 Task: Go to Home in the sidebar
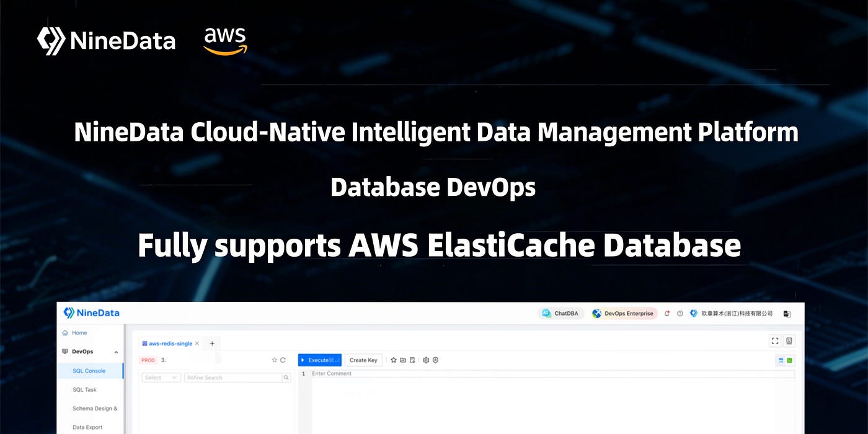coord(79,333)
